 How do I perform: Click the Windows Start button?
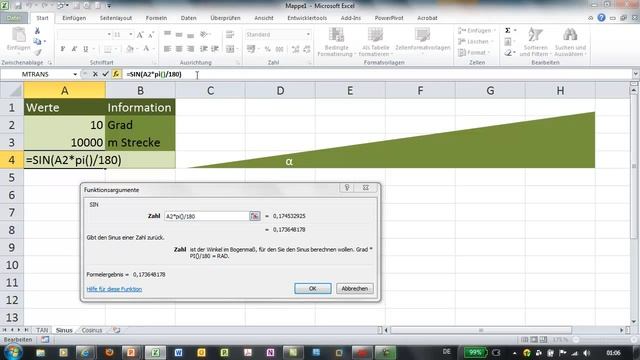(13, 352)
